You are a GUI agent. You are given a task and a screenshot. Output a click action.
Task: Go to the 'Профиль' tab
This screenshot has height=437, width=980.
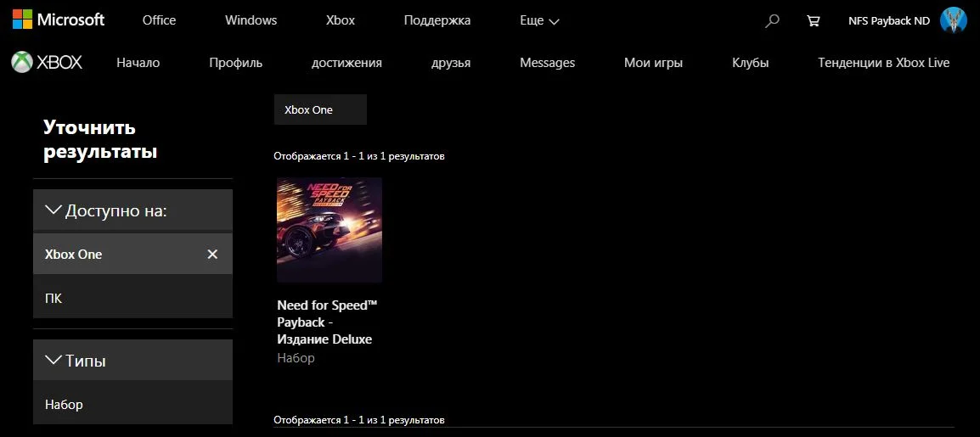coord(235,63)
